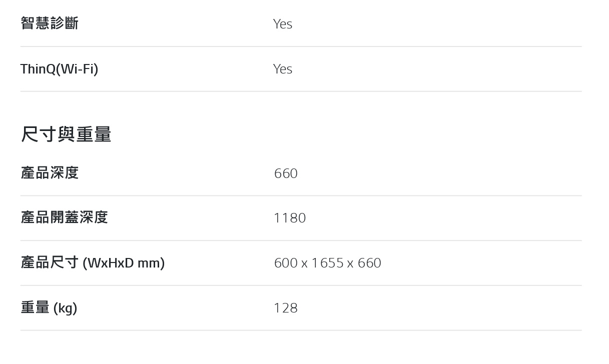Viewport: 609px width, 364px height.
Task: Click the 1655 height number in dimensions
Action: pos(327,263)
